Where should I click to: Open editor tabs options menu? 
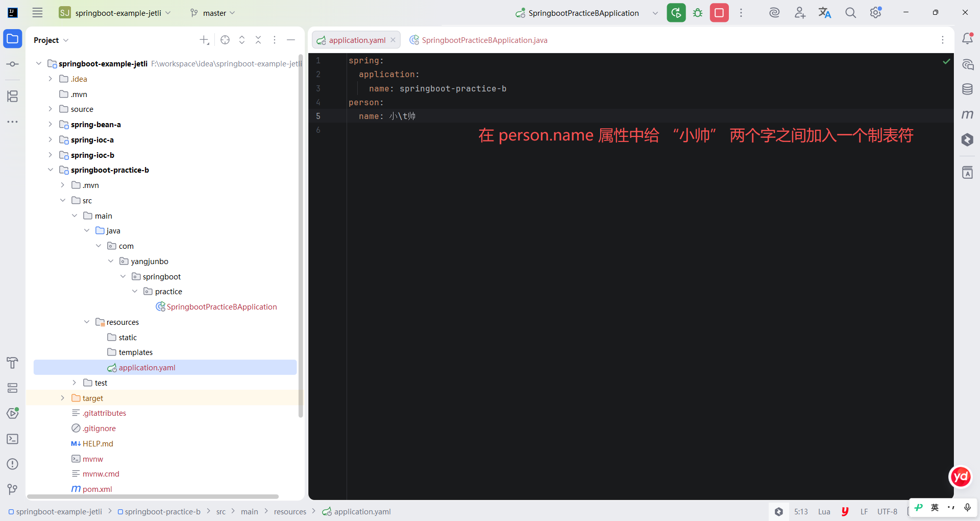coord(943,40)
